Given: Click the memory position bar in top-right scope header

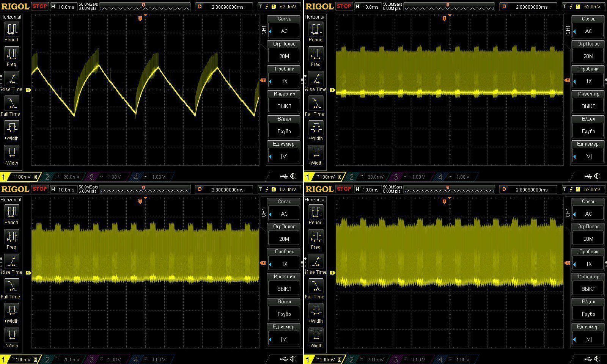Looking at the screenshot, I should click(449, 7).
